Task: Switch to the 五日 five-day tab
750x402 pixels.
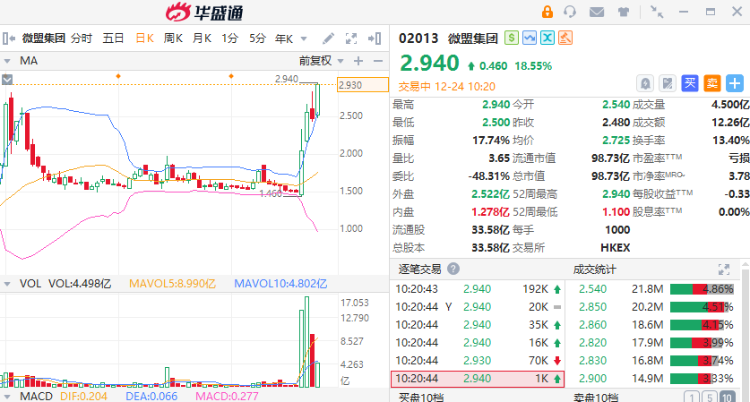Action: [x=113, y=38]
